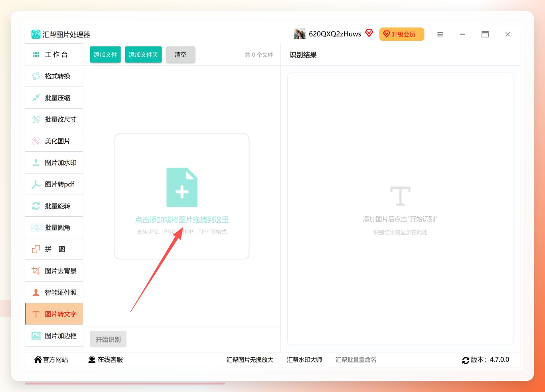This screenshot has width=545, height=392.
Task: Open 图片加边框 in the sidebar
Action: pyautogui.click(x=54, y=336)
